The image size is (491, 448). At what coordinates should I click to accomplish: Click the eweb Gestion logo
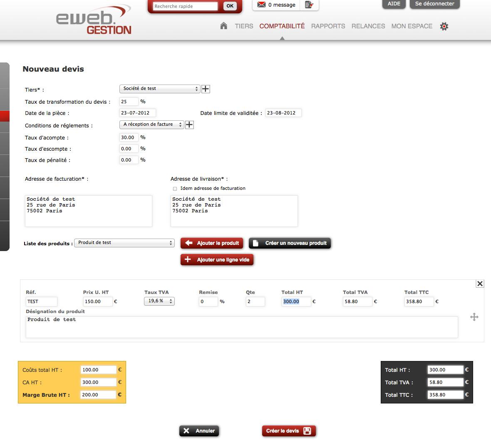point(94,20)
